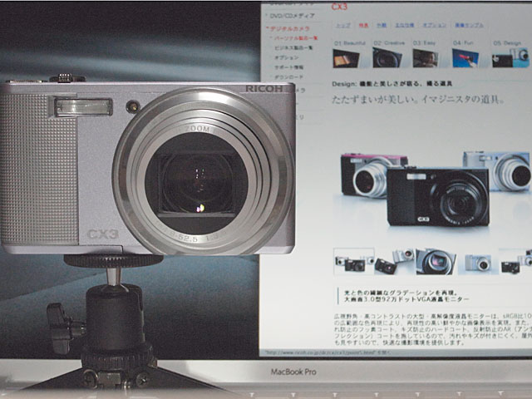The width and height of the screenshot is (532, 399).
Task: Open ビジネス製品一覧 in the sidebar
Action: [x=293, y=48]
